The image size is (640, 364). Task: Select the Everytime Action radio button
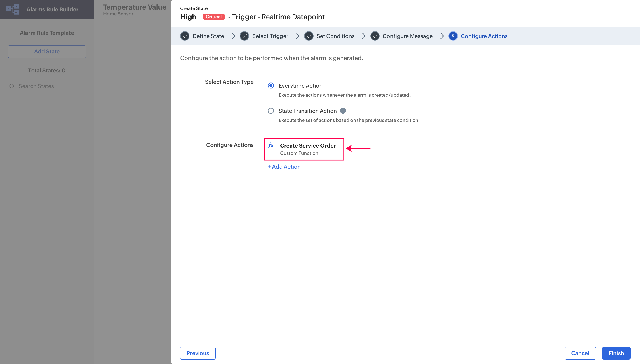[x=271, y=86]
